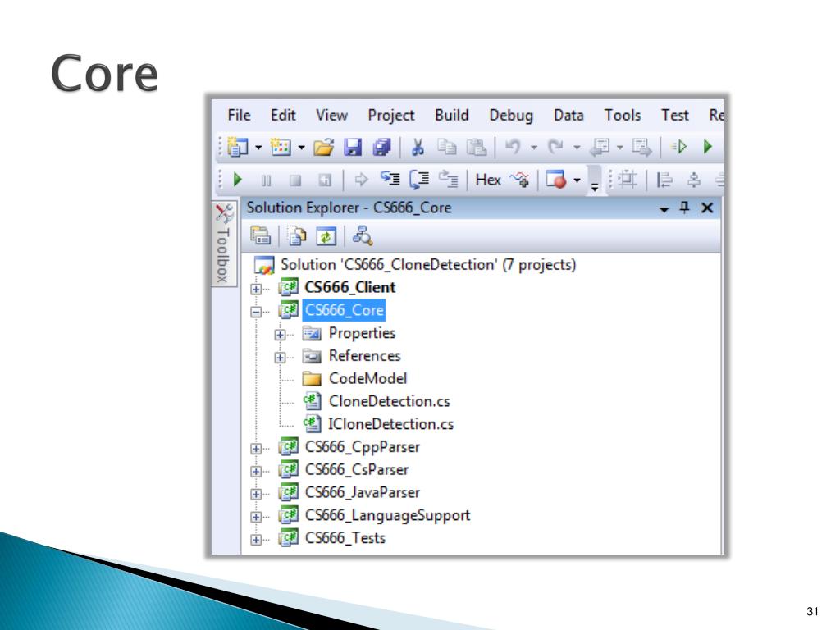This screenshot has width=840, height=630.
Task: Open the Breakpoints window dropdown arrow
Action: [577, 180]
